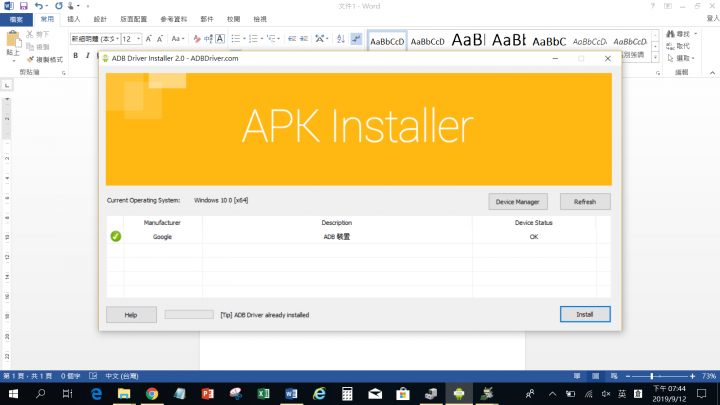Open the font size dropdown
The image size is (720, 405).
click(x=138, y=39)
